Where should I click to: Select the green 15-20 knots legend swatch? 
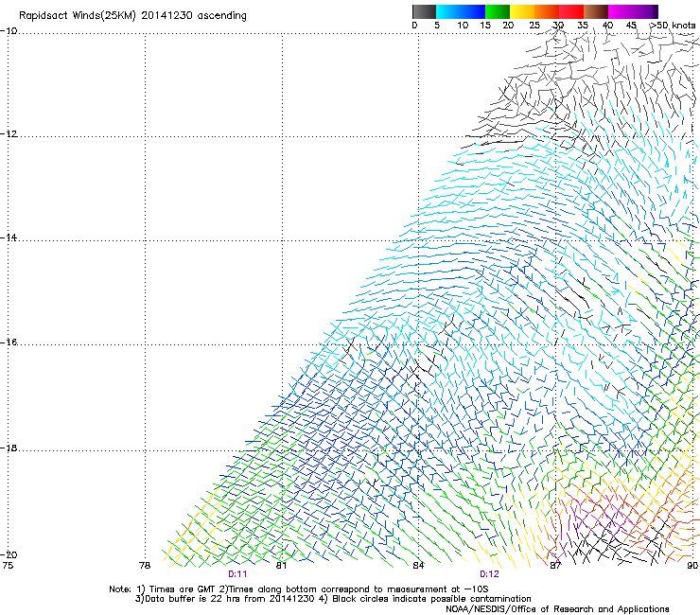498,11
